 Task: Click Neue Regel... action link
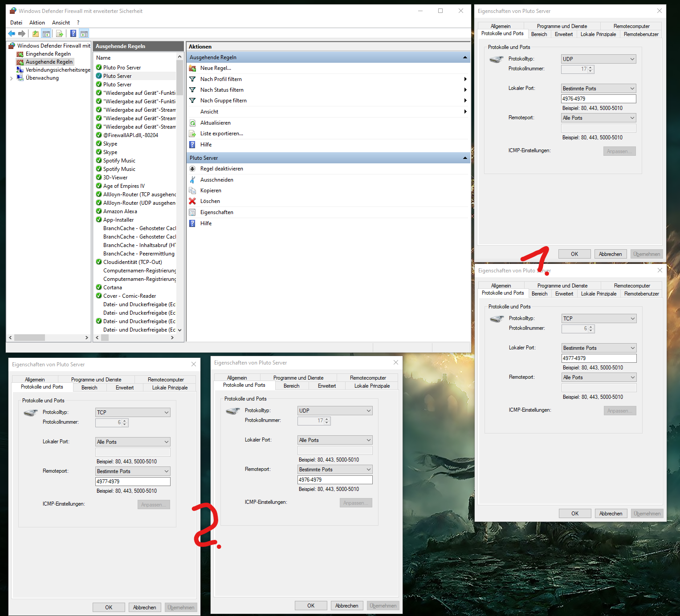click(216, 68)
